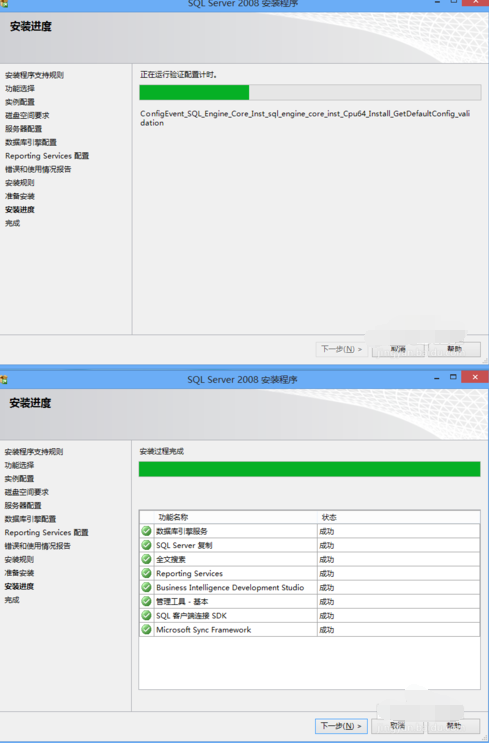This screenshot has width=489, height=743.
Task: Select 功能选择 step in the in-progress window
Action: (x=20, y=89)
